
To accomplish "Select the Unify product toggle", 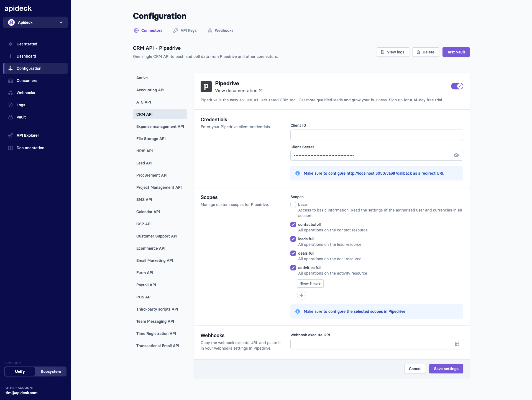I will pos(20,371).
